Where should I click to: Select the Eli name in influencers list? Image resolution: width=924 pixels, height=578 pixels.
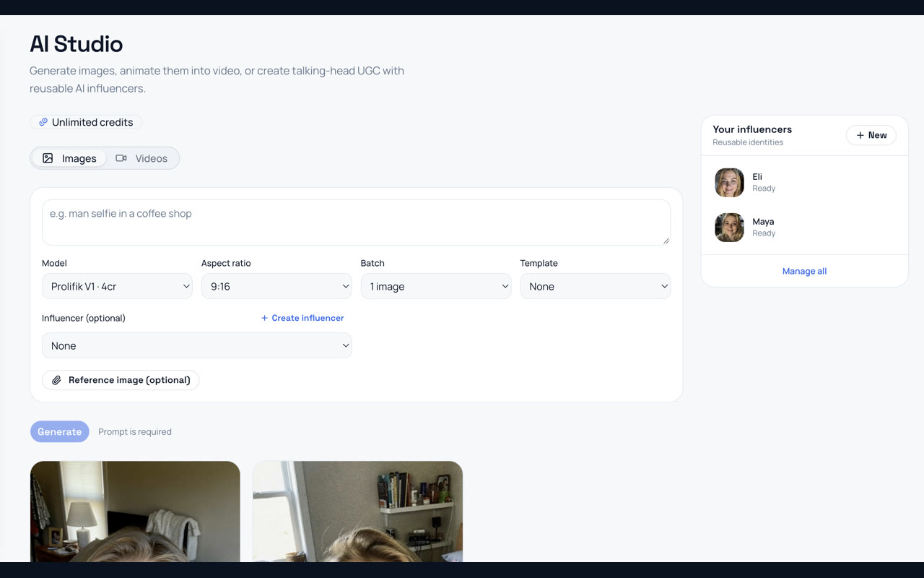tap(757, 176)
